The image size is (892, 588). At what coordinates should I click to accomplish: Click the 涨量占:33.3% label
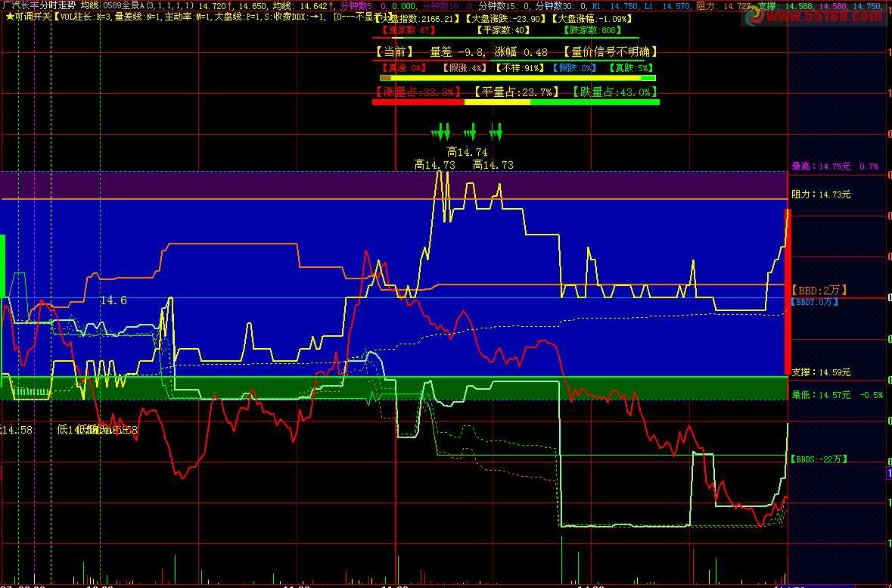click(x=418, y=92)
